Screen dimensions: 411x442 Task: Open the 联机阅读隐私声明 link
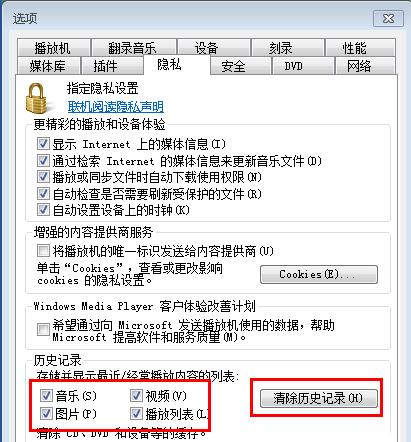click(x=116, y=107)
